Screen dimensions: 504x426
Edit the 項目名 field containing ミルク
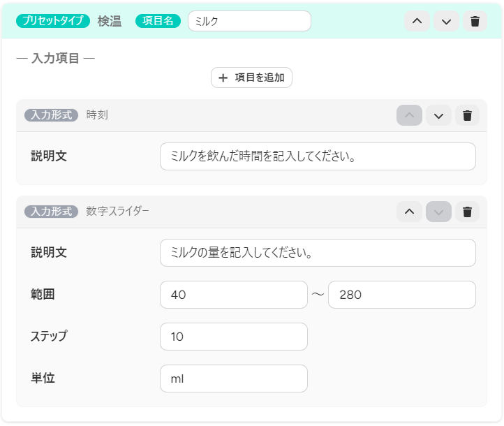point(249,21)
